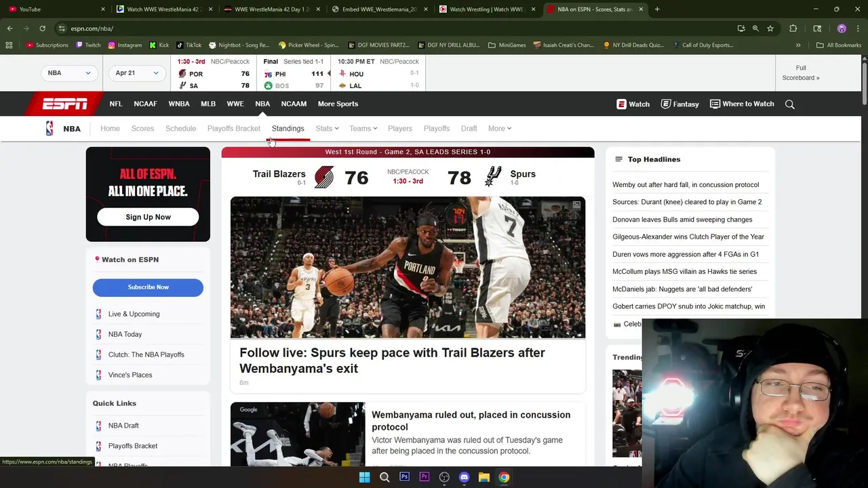Open the NBA league dropdown in scoreboard

pyautogui.click(x=68, y=73)
